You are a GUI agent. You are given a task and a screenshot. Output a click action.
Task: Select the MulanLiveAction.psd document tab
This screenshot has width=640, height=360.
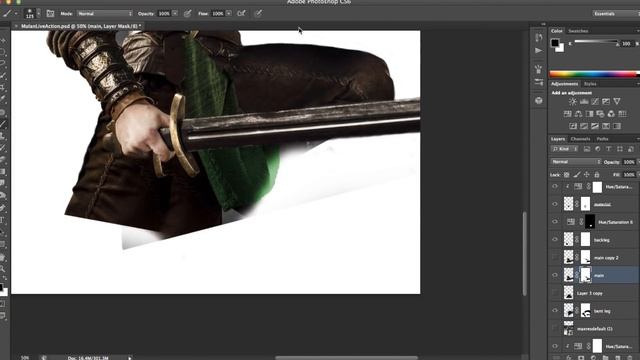(x=81, y=26)
